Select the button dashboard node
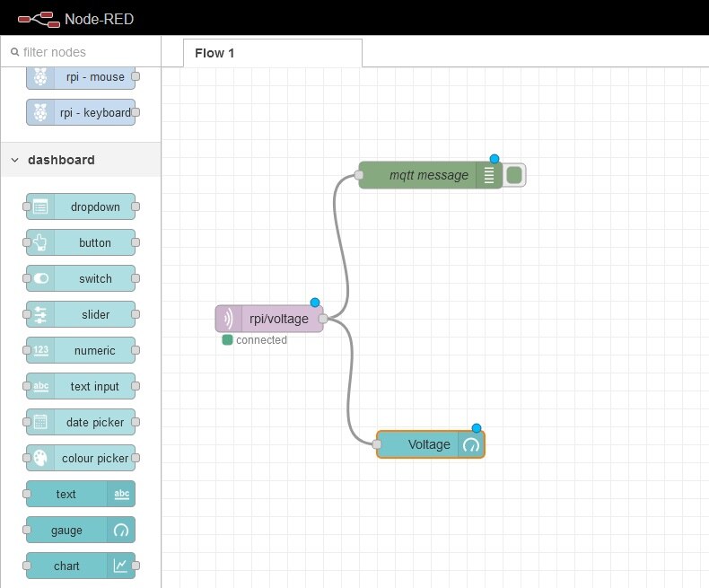 tap(81, 242)
